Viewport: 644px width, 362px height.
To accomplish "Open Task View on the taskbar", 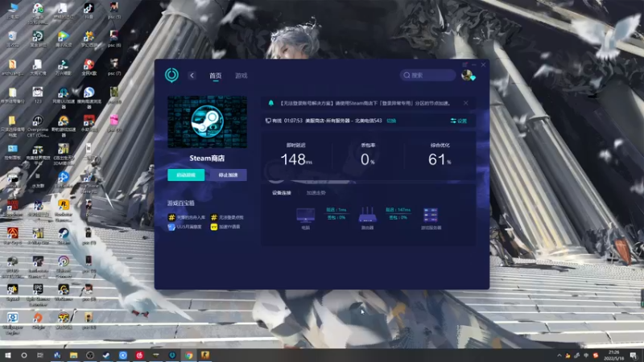I will (x=39, y=356).
